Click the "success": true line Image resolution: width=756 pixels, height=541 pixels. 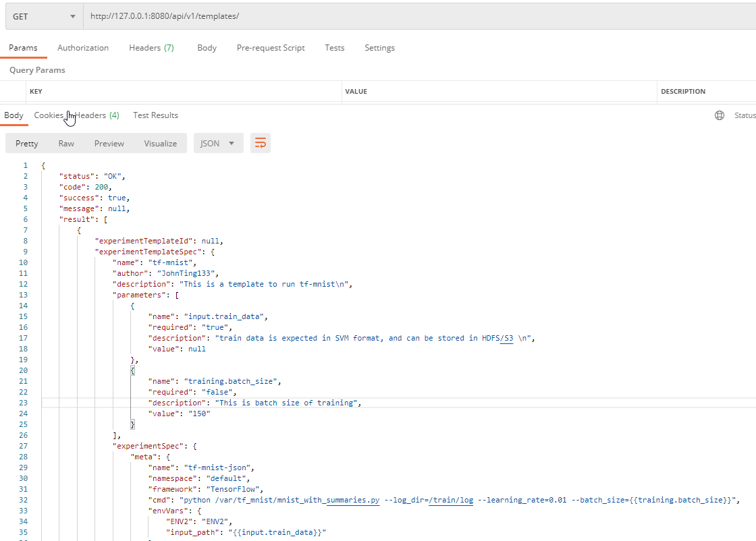(94, 198)
